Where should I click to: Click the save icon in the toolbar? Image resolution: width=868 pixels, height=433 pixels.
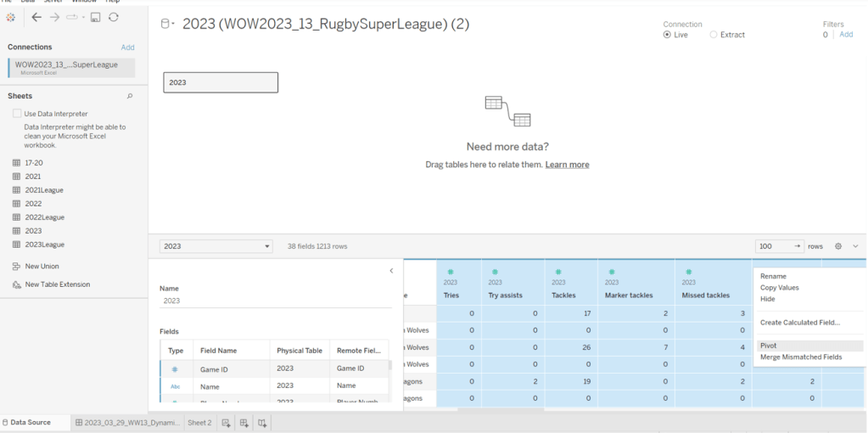pyautogui.click(x=95, y=17)
